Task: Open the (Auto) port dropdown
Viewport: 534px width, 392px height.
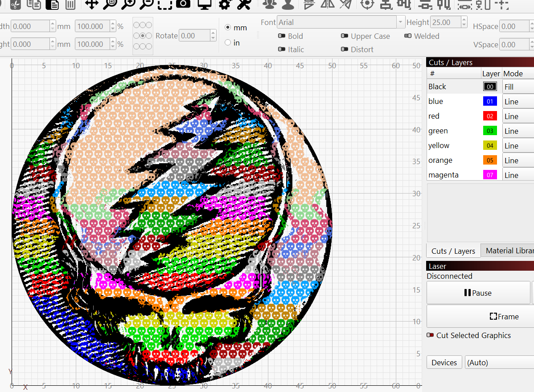Action: tap(499, 363)
